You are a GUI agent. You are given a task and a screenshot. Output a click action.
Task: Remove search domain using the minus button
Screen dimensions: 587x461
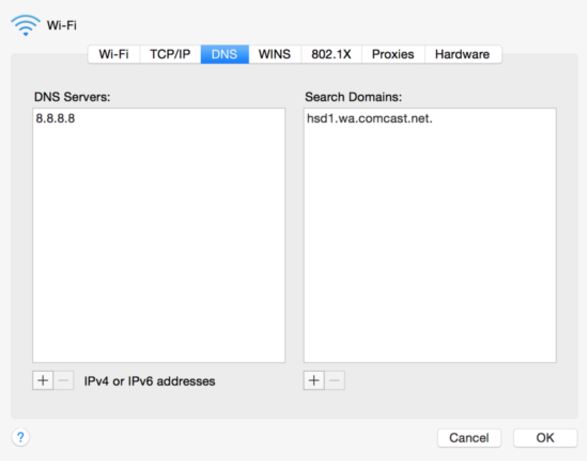tap(335, 380)
